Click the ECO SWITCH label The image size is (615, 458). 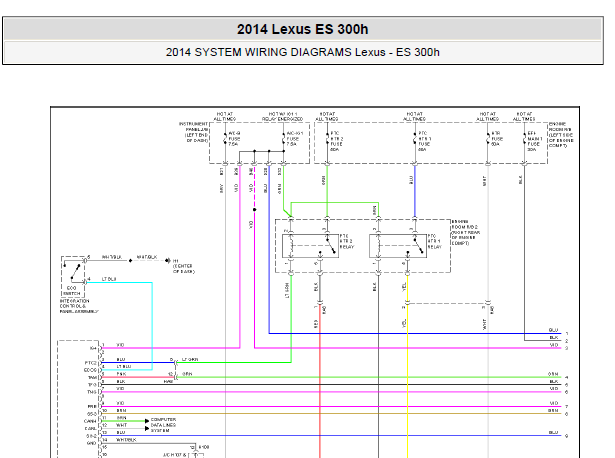(x=72, y=291)
